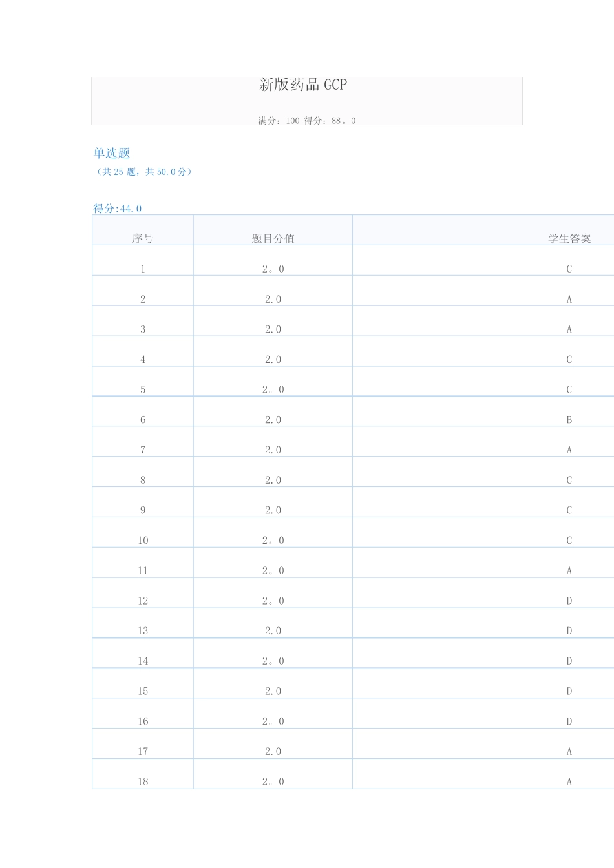Click answer B in row 6

[569, 420]
